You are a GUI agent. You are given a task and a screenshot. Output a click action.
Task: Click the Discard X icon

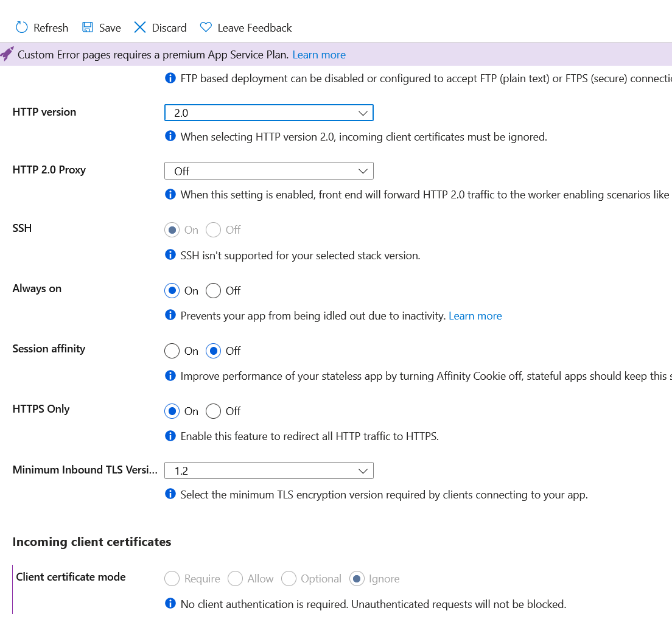pos(140,27)
